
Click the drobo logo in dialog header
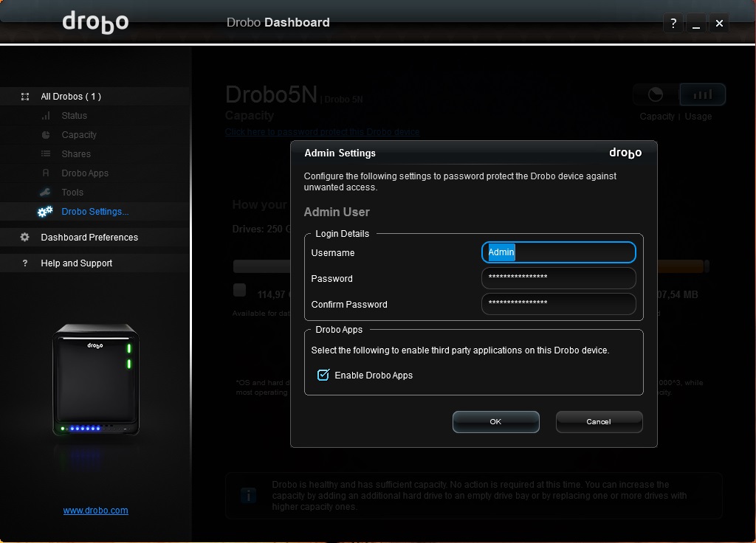click(x=625, y=153)
